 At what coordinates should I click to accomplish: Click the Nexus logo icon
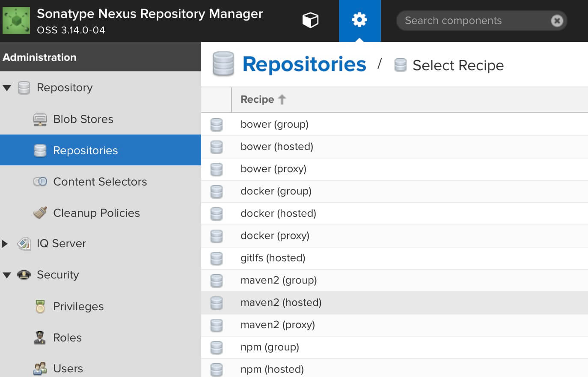tap(16, 21)
